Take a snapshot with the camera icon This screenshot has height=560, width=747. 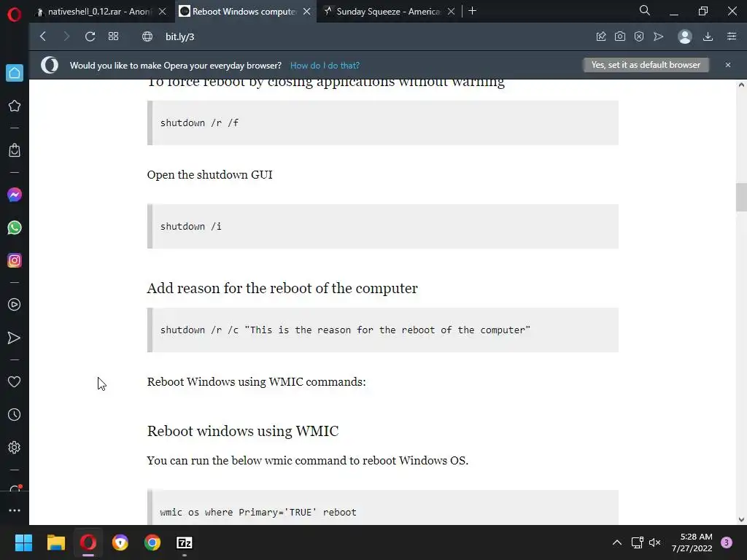(620, 36)
